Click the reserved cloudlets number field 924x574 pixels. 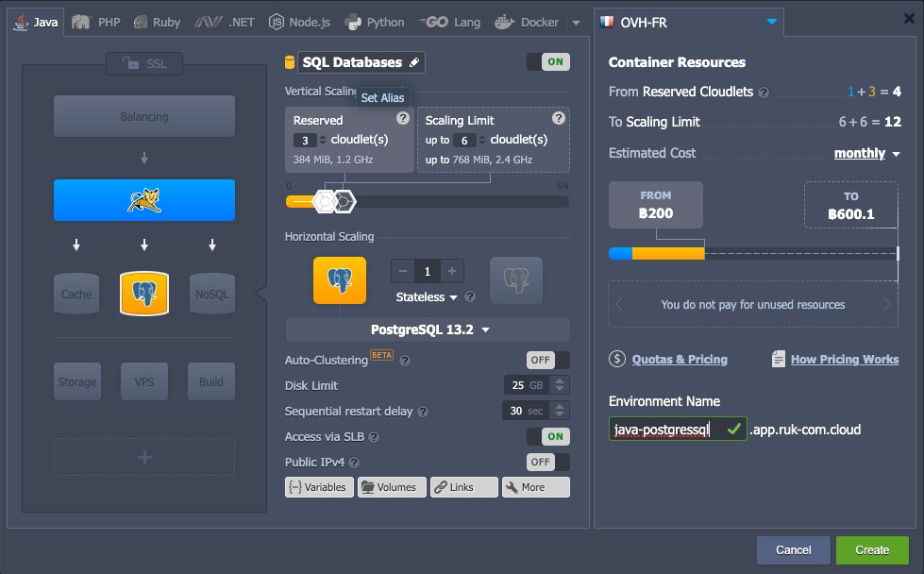pos(305,141)
